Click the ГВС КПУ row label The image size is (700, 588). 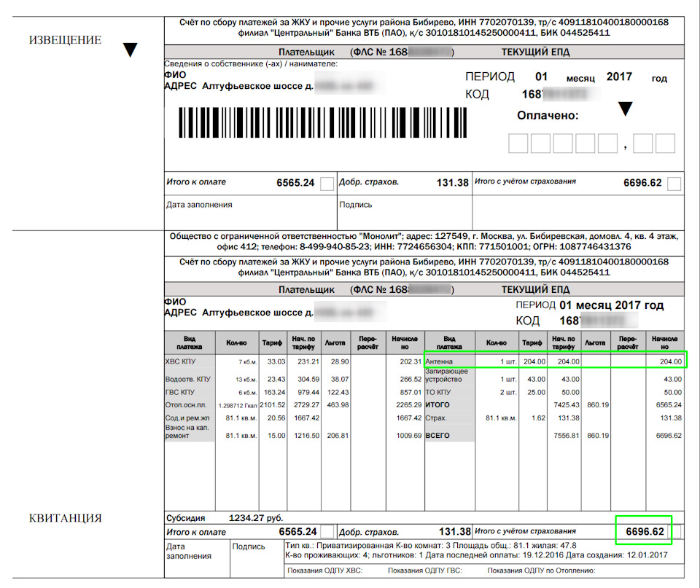179,392
